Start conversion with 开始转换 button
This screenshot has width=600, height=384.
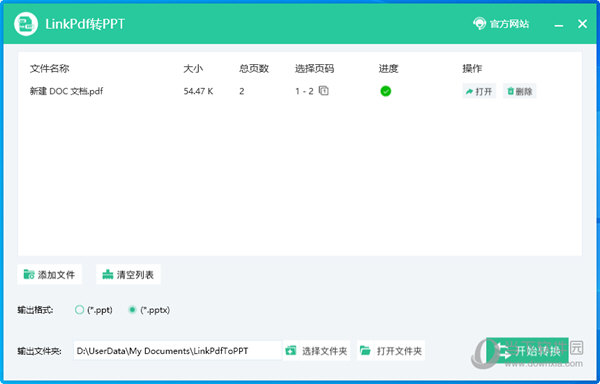click(527, 350)
